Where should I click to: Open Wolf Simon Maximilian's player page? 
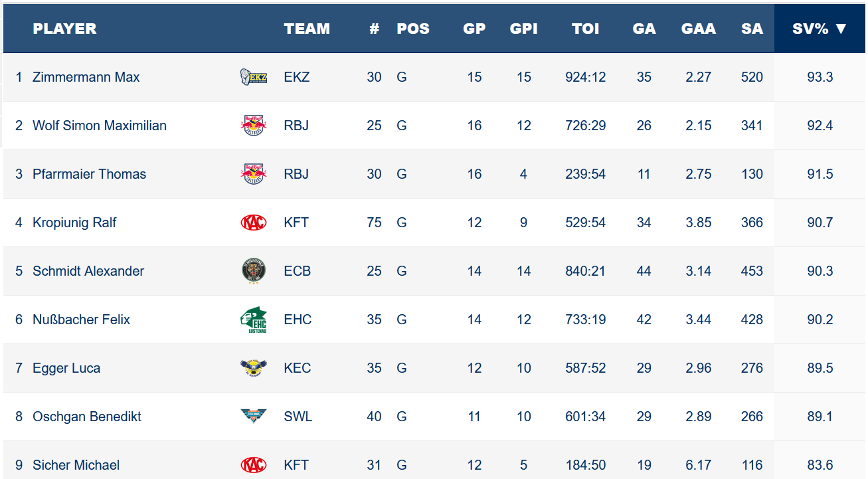pos(100,126)
